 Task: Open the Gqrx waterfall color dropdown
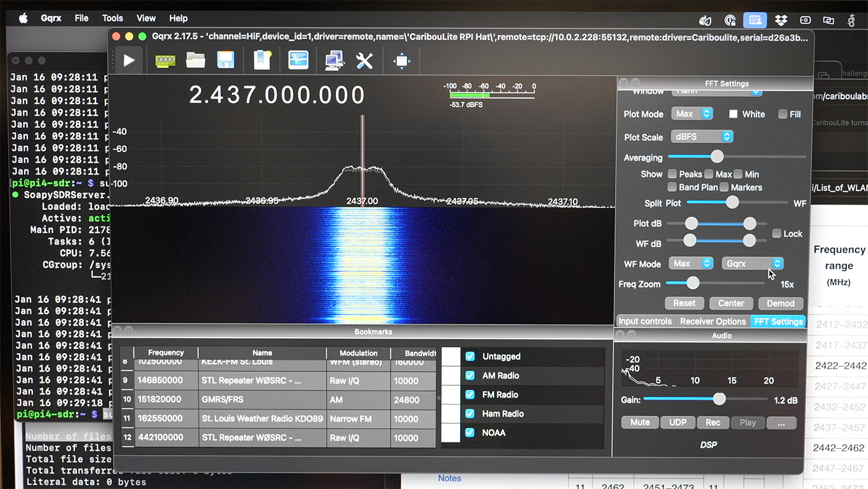pyautogui.click(x=753, y=264)
